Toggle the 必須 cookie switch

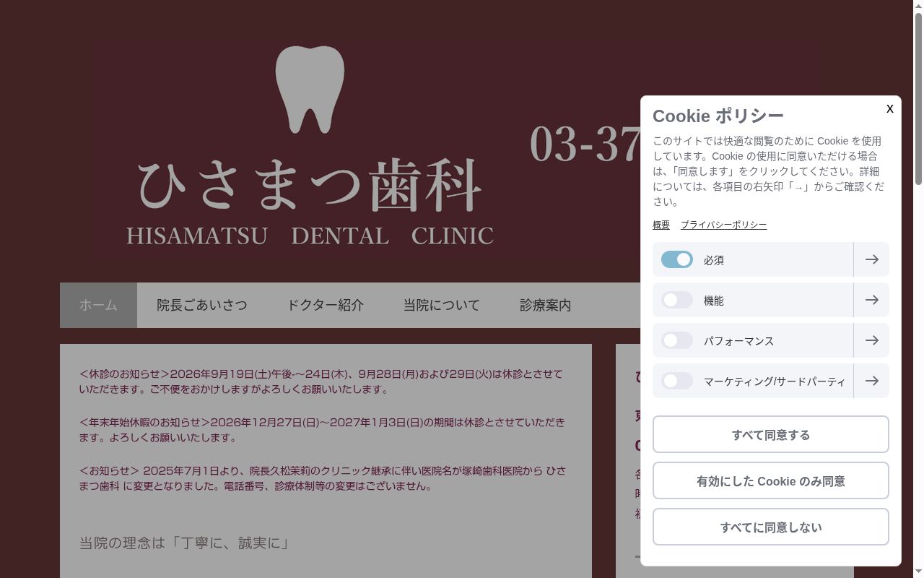click(x=677, y=259)
